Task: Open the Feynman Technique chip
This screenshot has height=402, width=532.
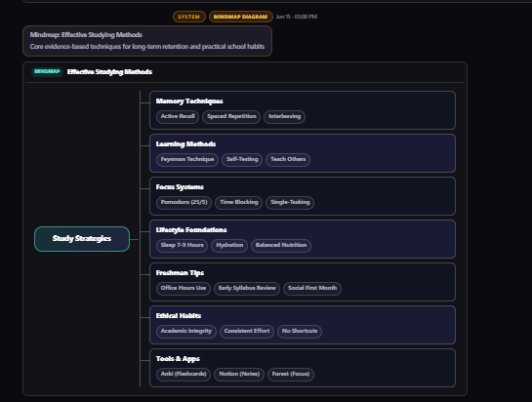Action: coord(187,159)
